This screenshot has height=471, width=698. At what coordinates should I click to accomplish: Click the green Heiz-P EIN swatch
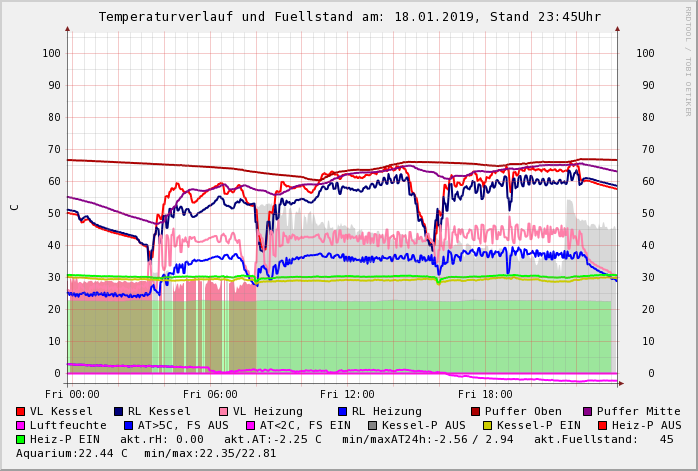click(21, 439)
